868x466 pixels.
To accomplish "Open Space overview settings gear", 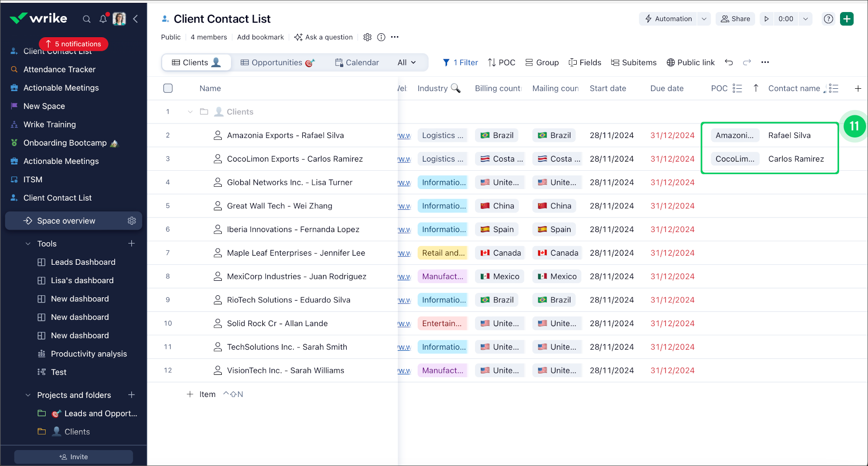I will 132,220.
